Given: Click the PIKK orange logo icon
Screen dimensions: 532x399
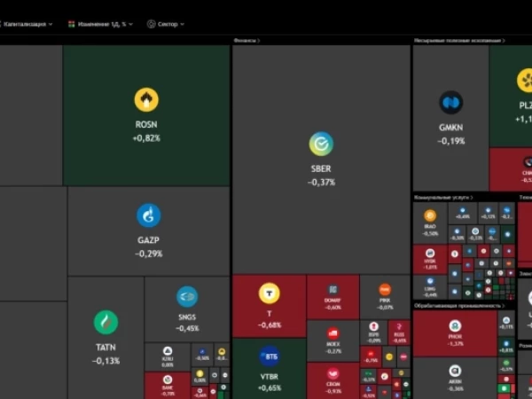Looking at the screenshot, I should click(x=385, y=290).
